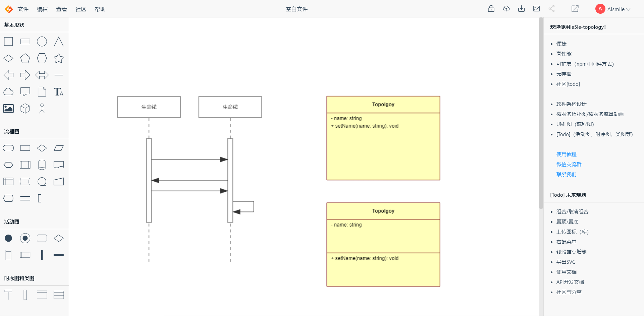Screen dimensions: 644x316
Task: Open the 编辑 menu
Action: [42, 9]
